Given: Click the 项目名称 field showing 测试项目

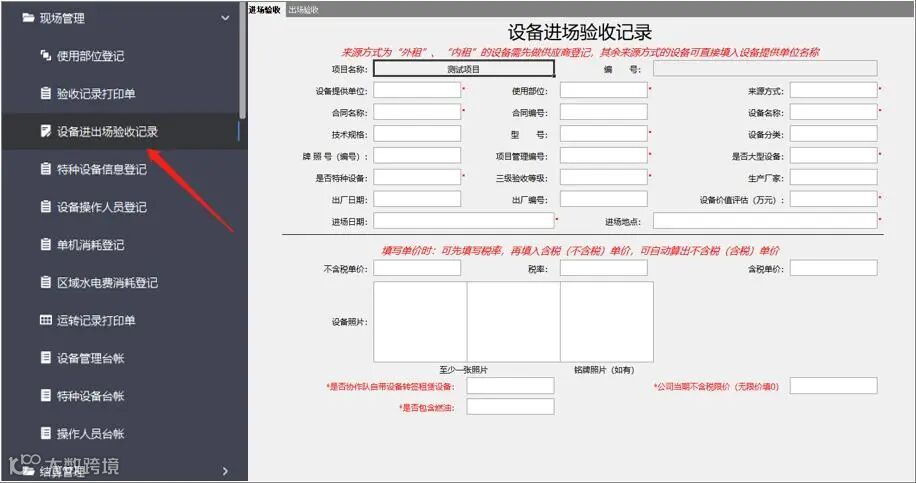Looking at the screenshot, I should (464, 69).
